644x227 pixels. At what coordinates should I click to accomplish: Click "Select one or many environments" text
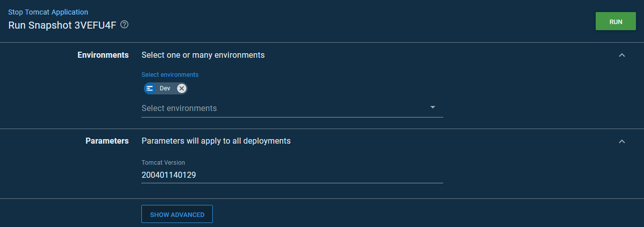203,55
